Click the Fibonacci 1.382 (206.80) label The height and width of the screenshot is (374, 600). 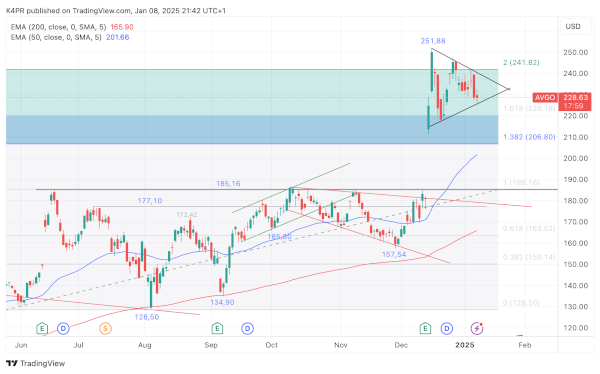(529, 137)
